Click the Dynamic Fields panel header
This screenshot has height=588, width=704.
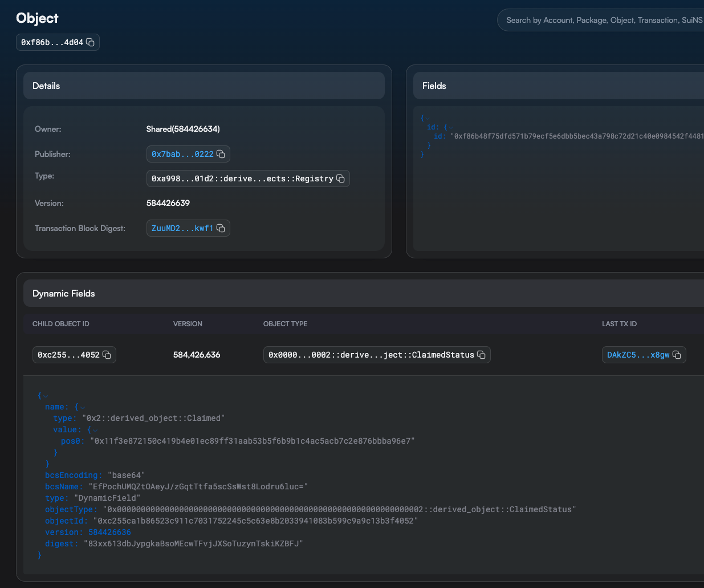[x=364, y=293]
